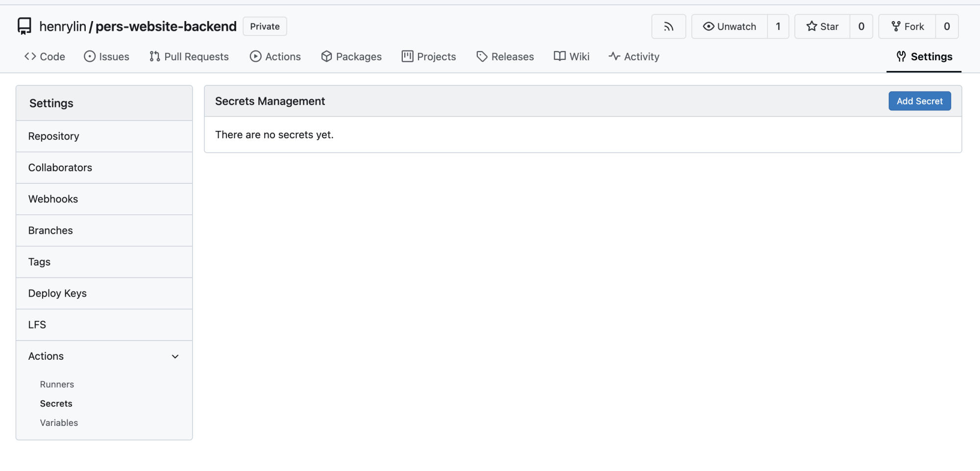Select Deploy Keys in settings sidebar
The height and width of the screenshot is (471, 980).
click(57, 293)
